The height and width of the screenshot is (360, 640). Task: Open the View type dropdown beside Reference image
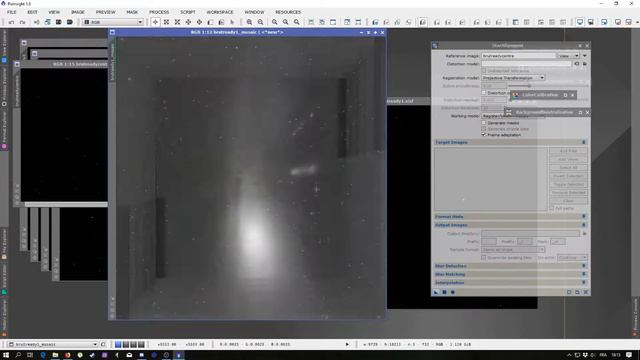[x=569, y=56]
